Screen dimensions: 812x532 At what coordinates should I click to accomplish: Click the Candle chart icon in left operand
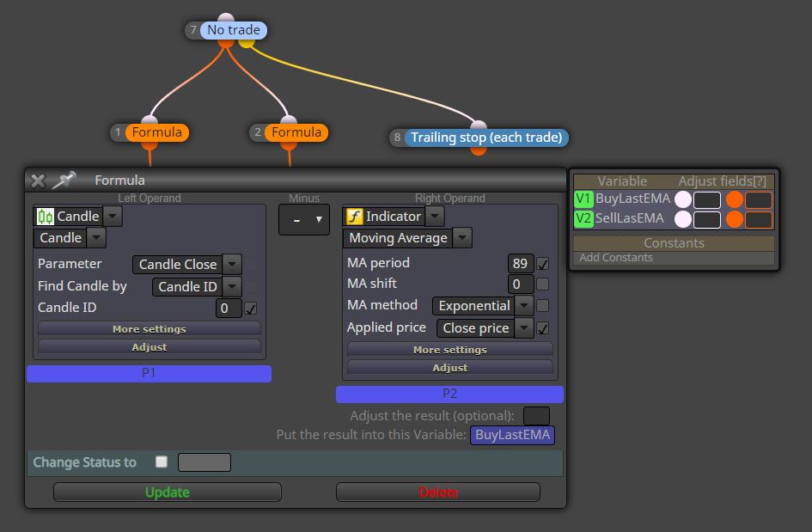(x=45, y=217)
